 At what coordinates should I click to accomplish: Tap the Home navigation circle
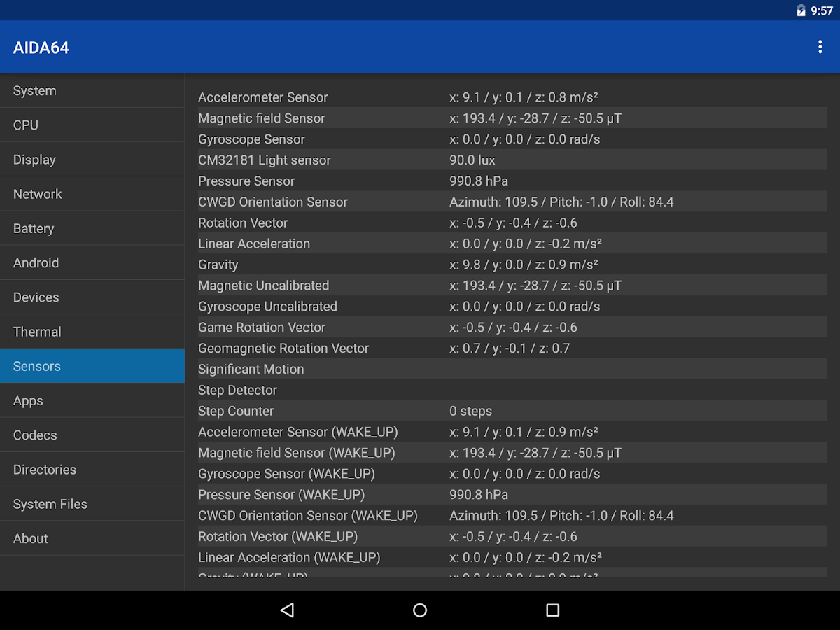tap(419, 610)
